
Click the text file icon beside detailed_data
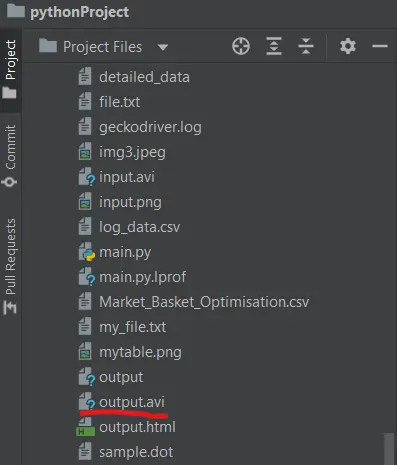point(85,76)
